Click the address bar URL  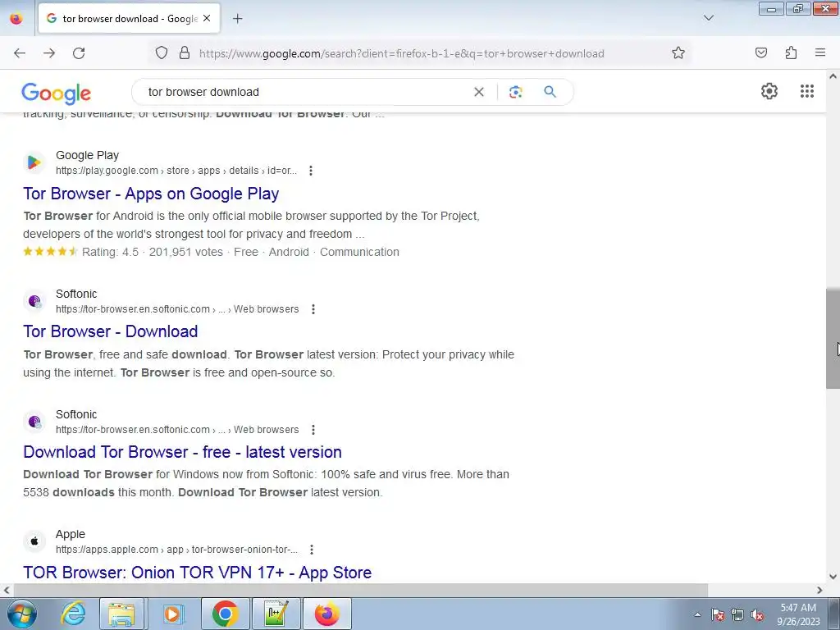coord(401,53)
